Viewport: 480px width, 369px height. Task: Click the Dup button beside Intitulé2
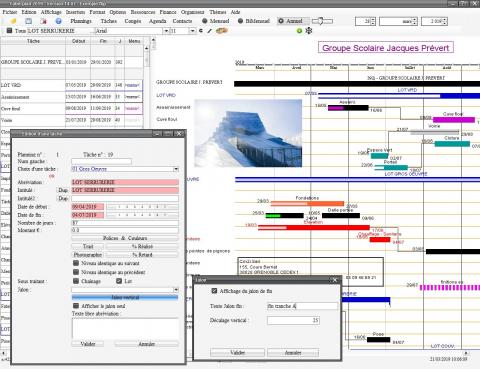click(63, 198)
